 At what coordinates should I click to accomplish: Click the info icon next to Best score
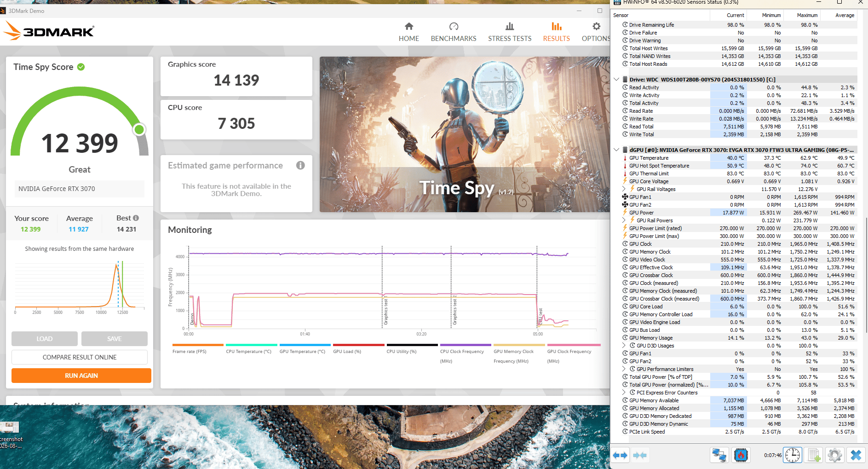136,218
